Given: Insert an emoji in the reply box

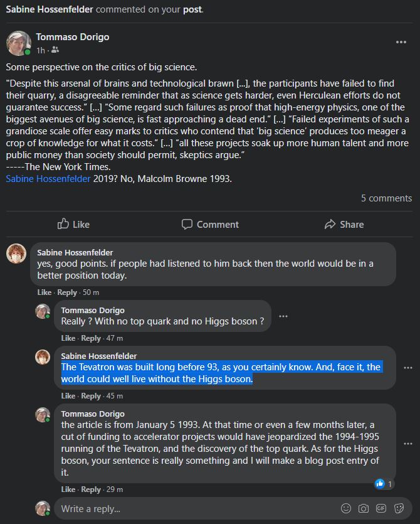Looking at the screenshot, I should 346,508.
